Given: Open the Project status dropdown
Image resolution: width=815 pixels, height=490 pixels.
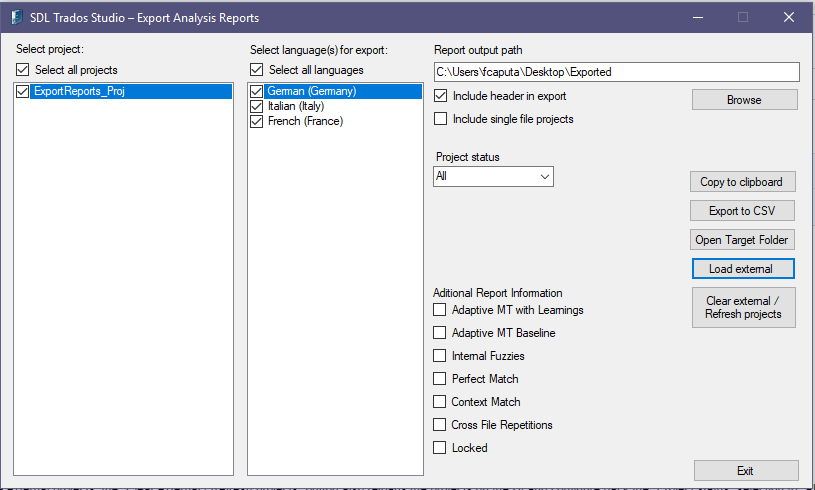Looking at the screenshot, I should click(x=493, y=176).
